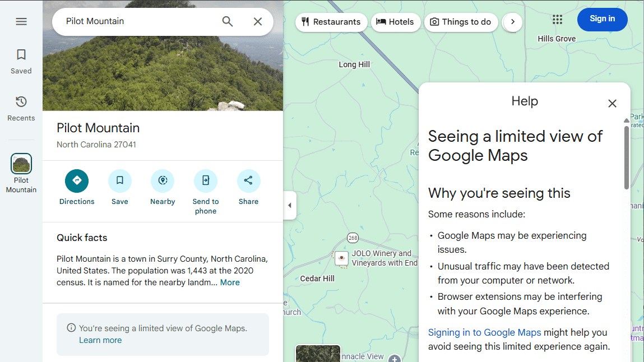
Task: Open the Signing in to Google Maps link
Action: point(484,332)
